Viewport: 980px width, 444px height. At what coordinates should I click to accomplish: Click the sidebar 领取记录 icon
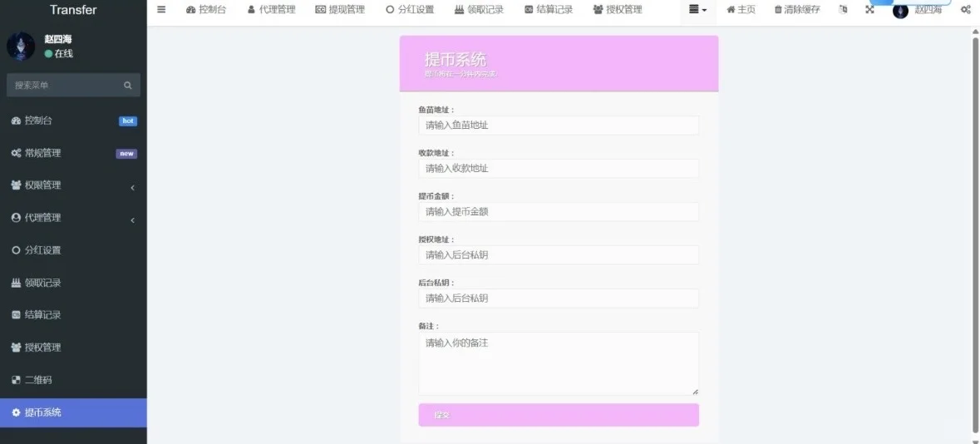[17, 283]
